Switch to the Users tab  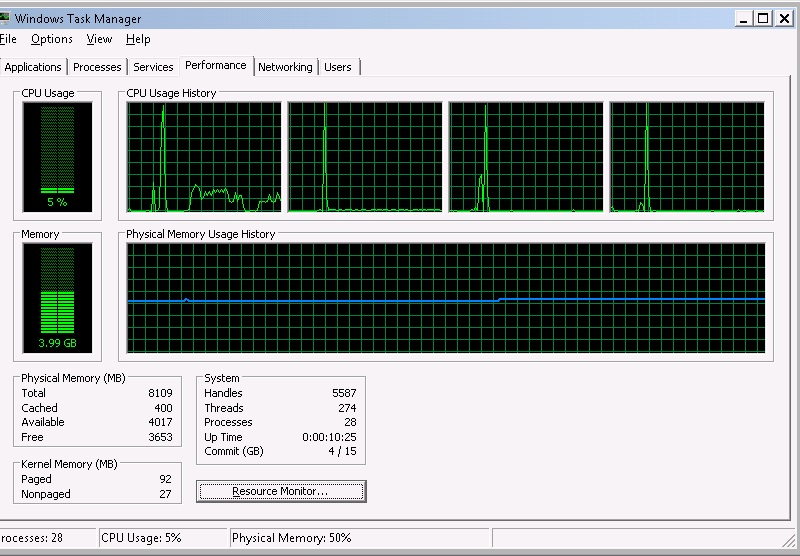click(338, 67)
